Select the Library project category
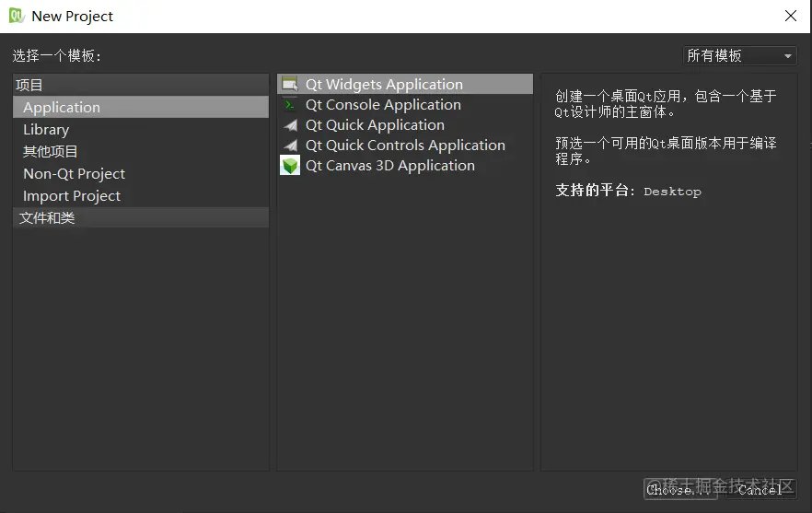This screenshot has height=513, width=812. point(141,130)
